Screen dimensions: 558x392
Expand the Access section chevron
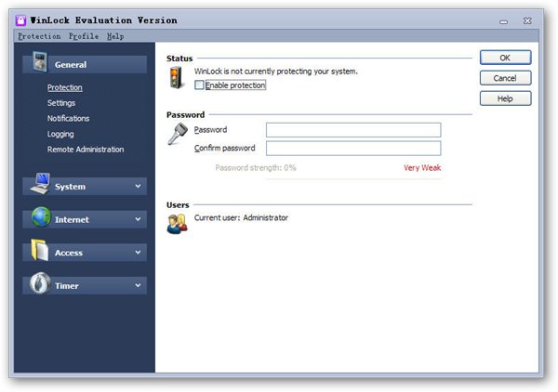pos(138,253)
